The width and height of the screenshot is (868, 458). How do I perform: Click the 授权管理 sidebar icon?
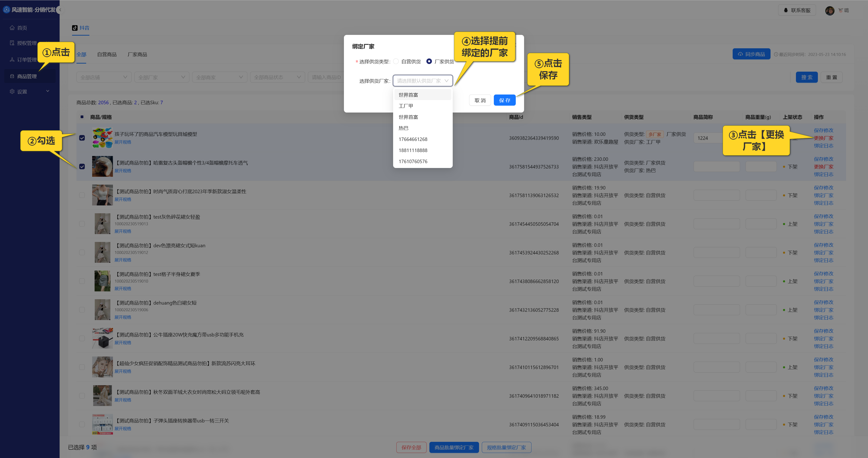click(12, 43)
